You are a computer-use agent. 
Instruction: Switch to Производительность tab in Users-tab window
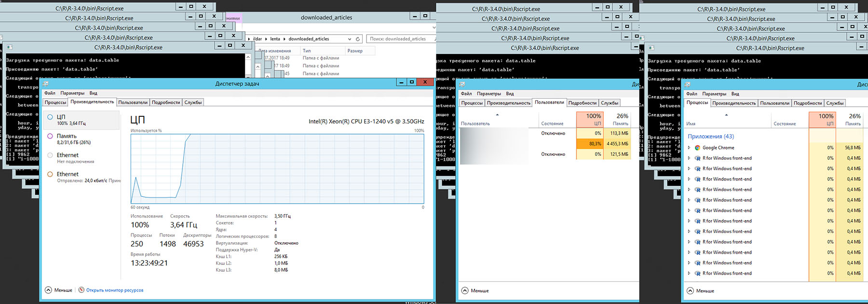pyautogui.click(x=508, y=103)
